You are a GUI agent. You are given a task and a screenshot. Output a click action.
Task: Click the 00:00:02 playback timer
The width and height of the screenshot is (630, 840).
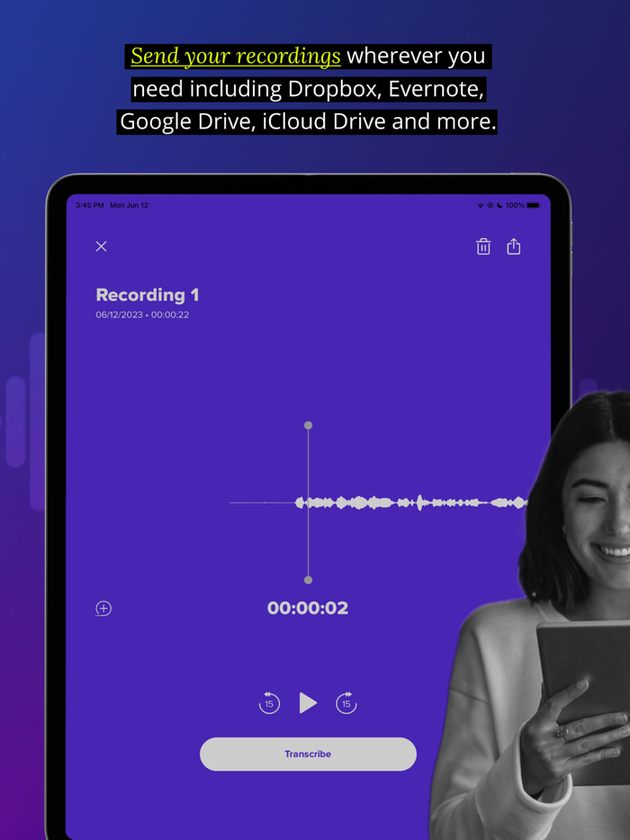pos(308,608)
